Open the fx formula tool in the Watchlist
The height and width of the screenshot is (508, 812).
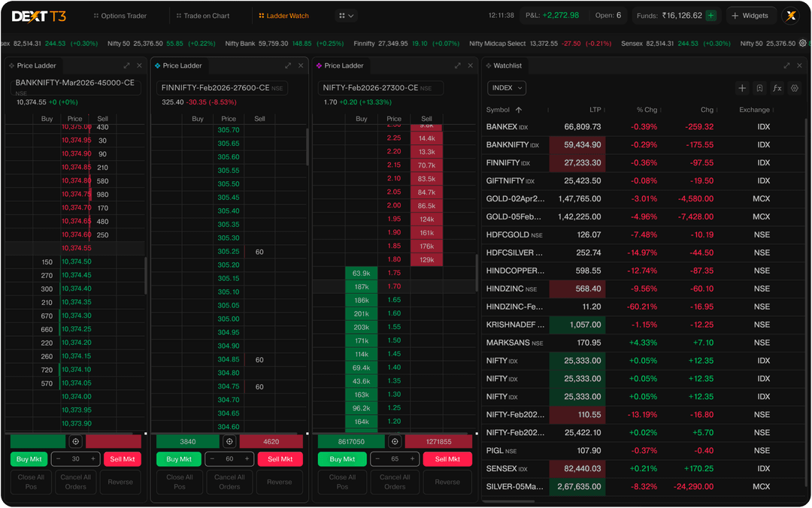coord(777,88)
